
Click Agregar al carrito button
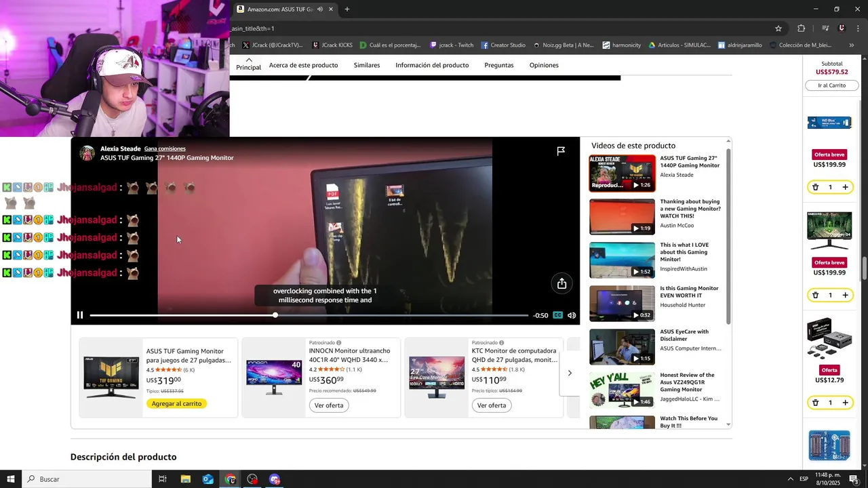coord(176,403)
